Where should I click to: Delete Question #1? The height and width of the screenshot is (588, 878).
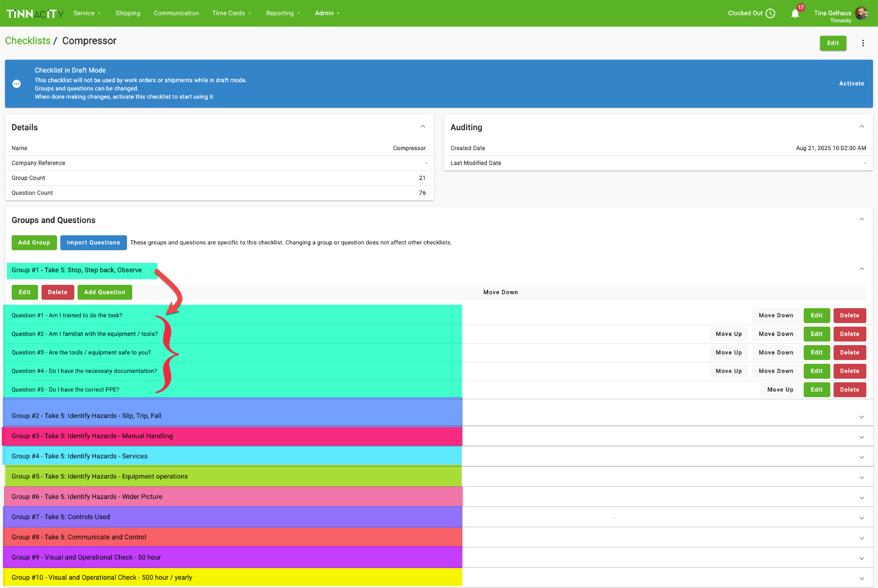pos(850,316)
